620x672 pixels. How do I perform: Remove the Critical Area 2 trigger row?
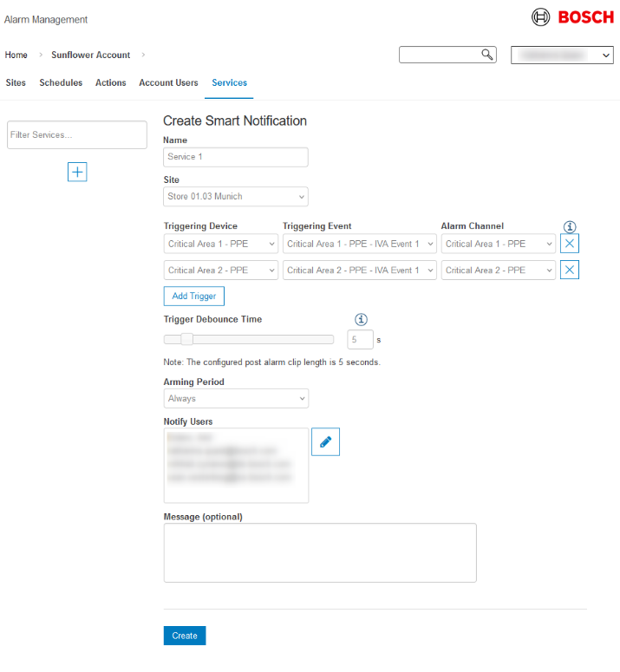pyautogui.click(x=570, y=271)
